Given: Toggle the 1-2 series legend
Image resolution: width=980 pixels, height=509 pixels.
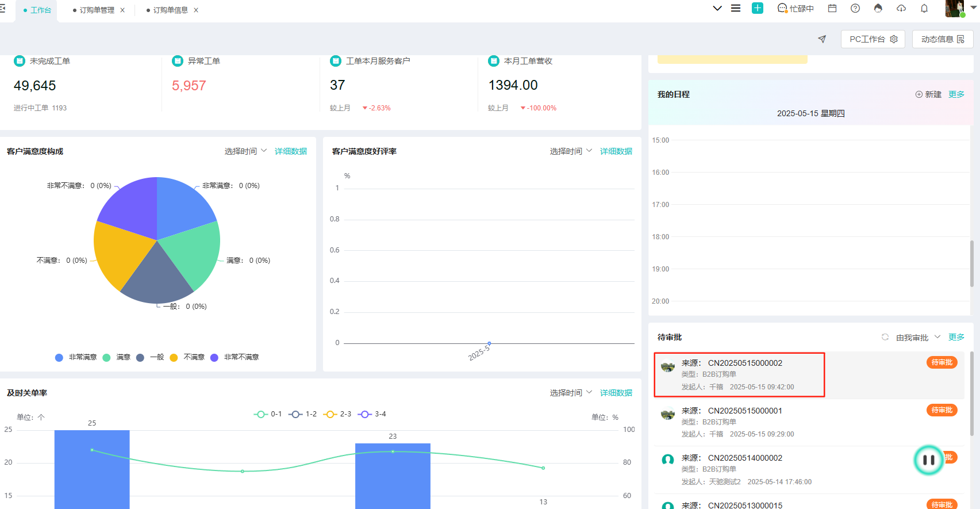Looking at the screenshot, I should [x=303, y=414].
